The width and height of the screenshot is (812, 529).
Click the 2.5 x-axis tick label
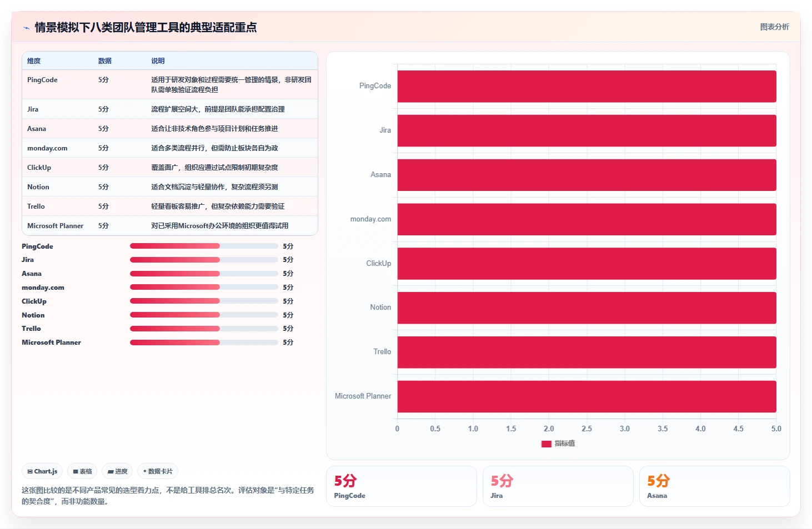(587, 429)
